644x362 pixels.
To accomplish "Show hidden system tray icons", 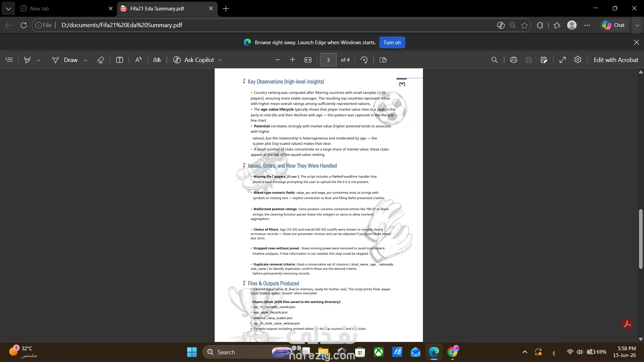I will (525, 352).
